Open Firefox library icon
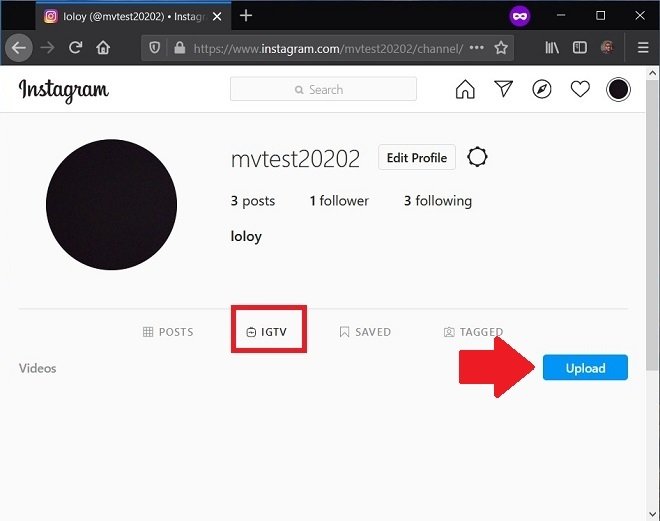The width and height of the screenshot is (660, 521). click(552, 48)
